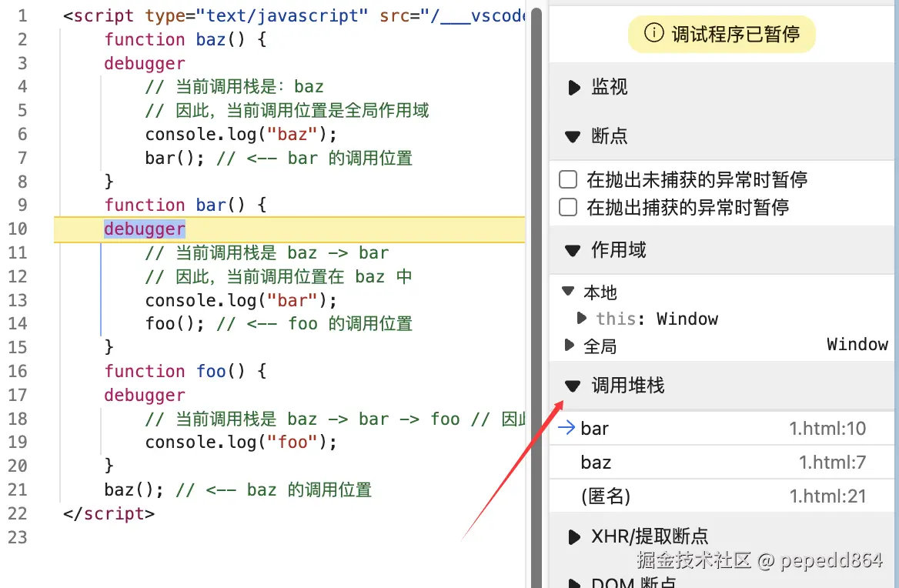Click the info icon in 调试程序已暂停 banner
Screen dimensions: 899x588
(653, 32)
